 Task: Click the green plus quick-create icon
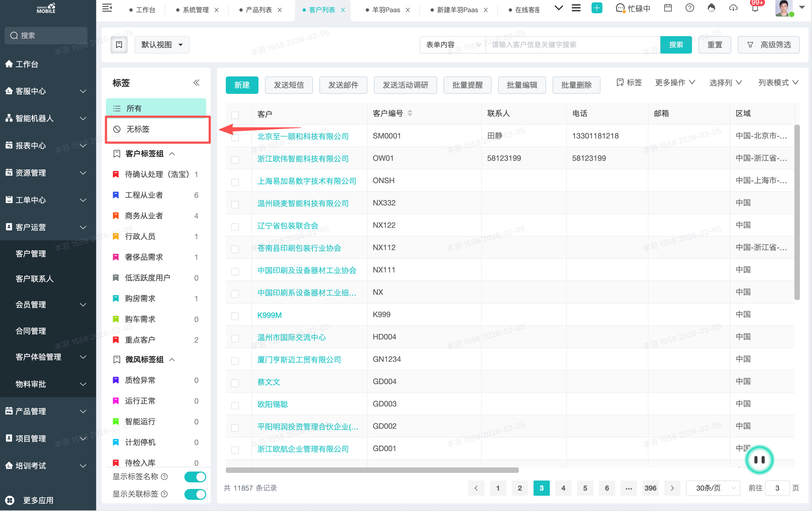[x=596, y=8]
